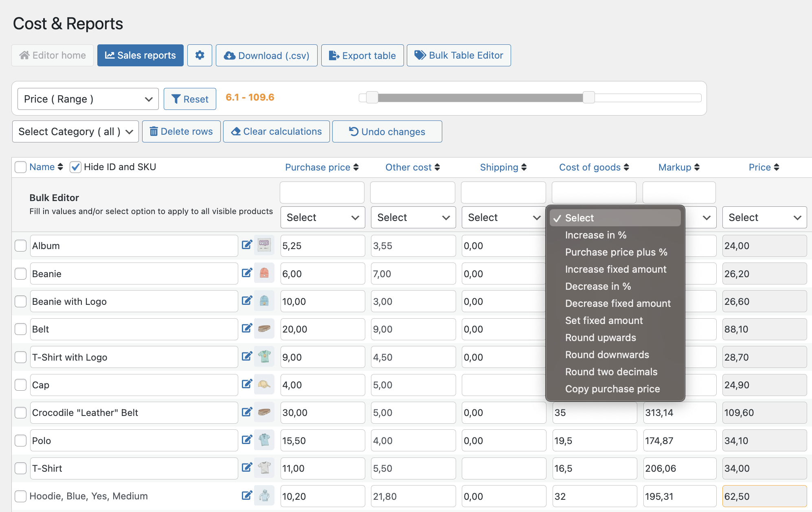Select 'Copy purchase price' menu option
This screenshot has width=812, height=512.
[x=612, y=389]
